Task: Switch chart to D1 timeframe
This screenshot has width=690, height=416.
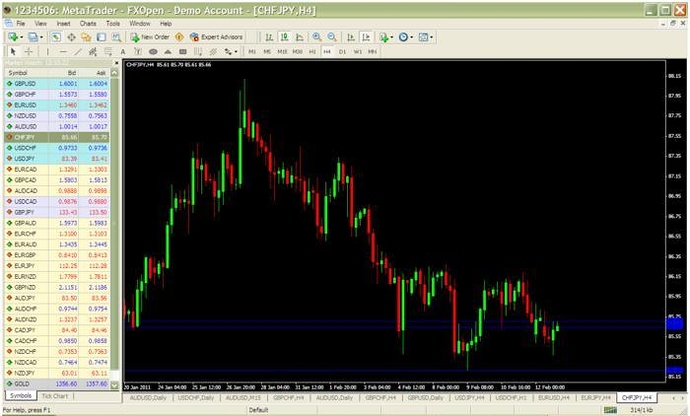Action: [342, 52]
